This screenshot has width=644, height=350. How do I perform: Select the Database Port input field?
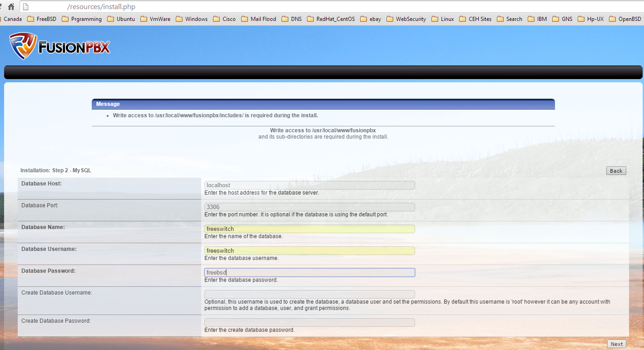point(309,207)
